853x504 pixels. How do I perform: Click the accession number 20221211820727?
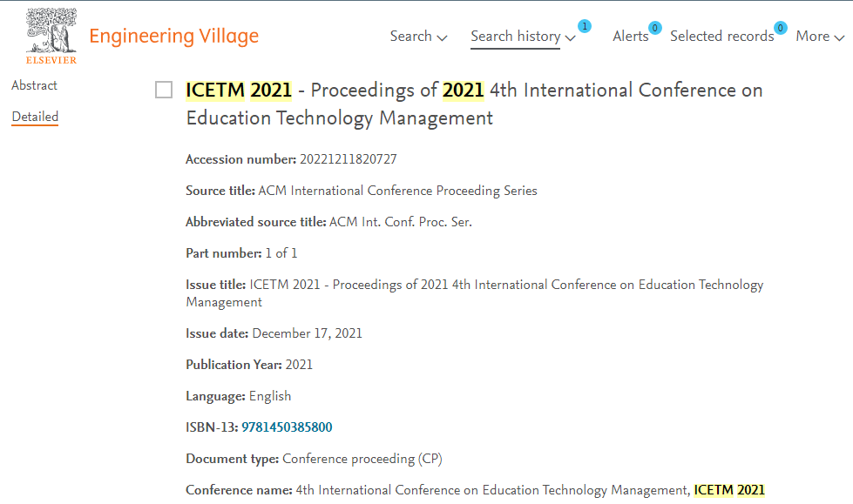(x=349, y=159)
